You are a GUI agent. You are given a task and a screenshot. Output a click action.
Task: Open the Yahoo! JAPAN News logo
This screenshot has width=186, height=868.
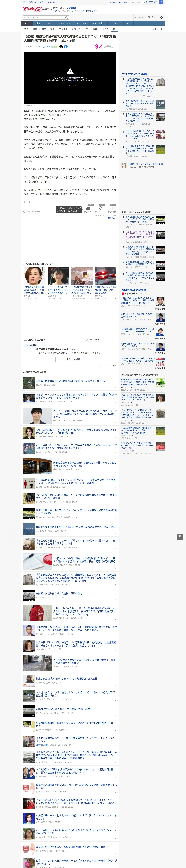click(37, 9)
